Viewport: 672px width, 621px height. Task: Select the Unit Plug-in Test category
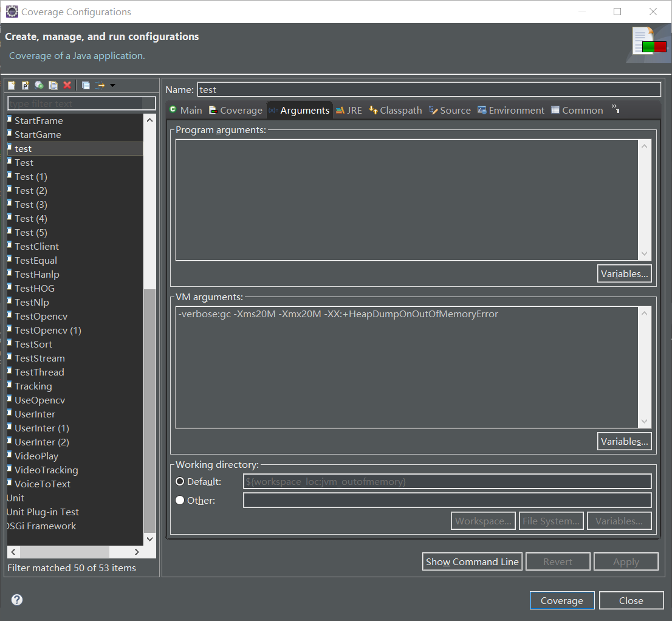point(43,512)
